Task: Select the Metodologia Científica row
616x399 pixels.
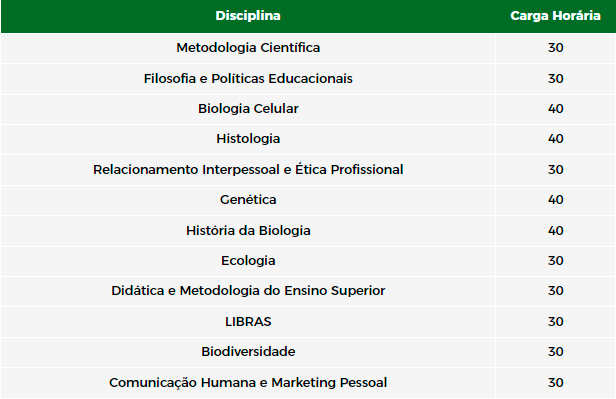Action: 308,48
